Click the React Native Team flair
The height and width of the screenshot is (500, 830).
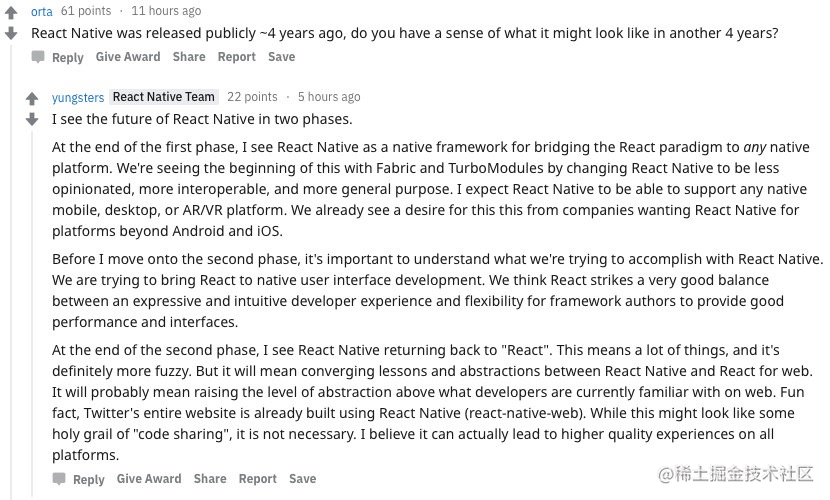coord(164,97)
